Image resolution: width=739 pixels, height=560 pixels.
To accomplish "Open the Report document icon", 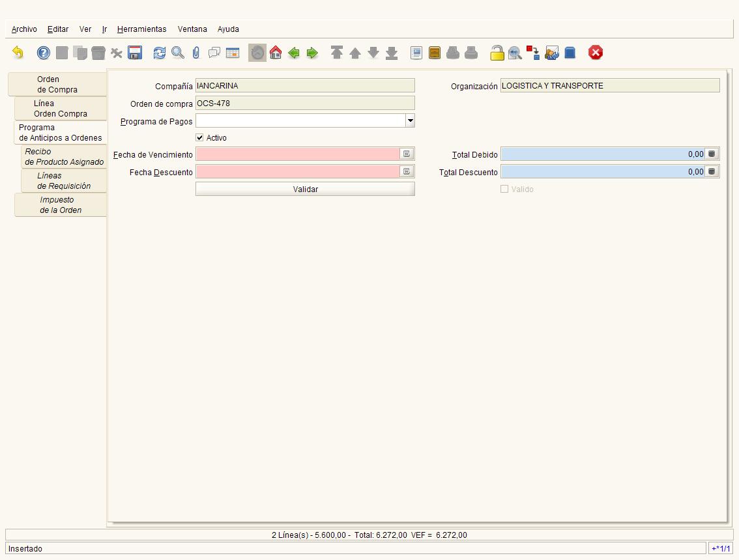I will click(x=416, y=52).
